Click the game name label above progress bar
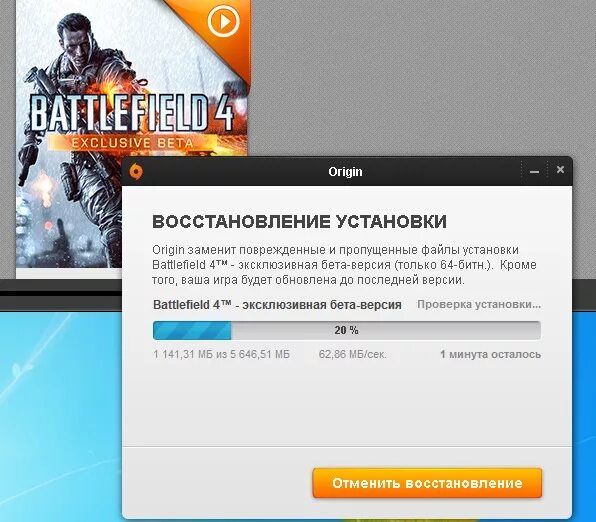Viewport: 596px width, 522px height. click(x=277, y=305)
